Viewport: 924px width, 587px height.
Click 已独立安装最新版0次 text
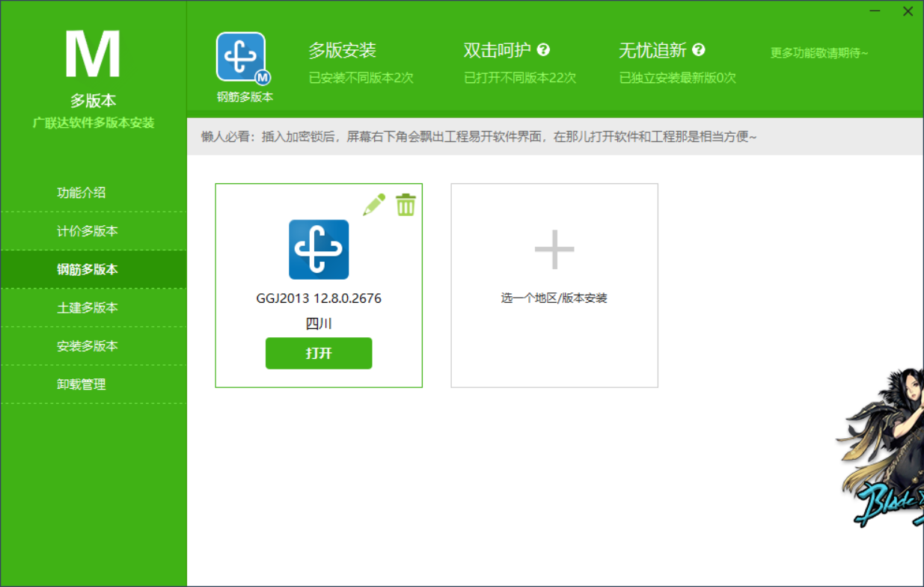point(678,77)
